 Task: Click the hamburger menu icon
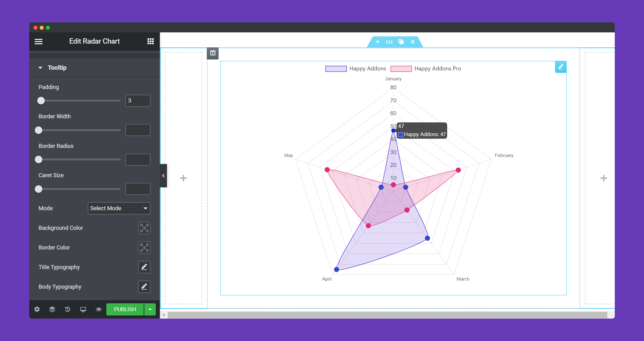[x=38, y=41]
